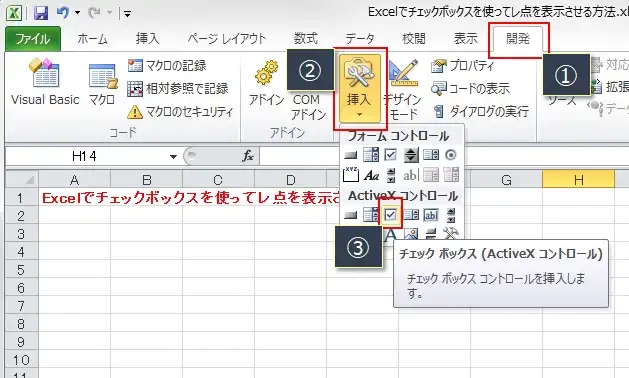Viewport: 629px width, 378px height.
Task: Select highlighted column H header
Action: coord(578,179)
